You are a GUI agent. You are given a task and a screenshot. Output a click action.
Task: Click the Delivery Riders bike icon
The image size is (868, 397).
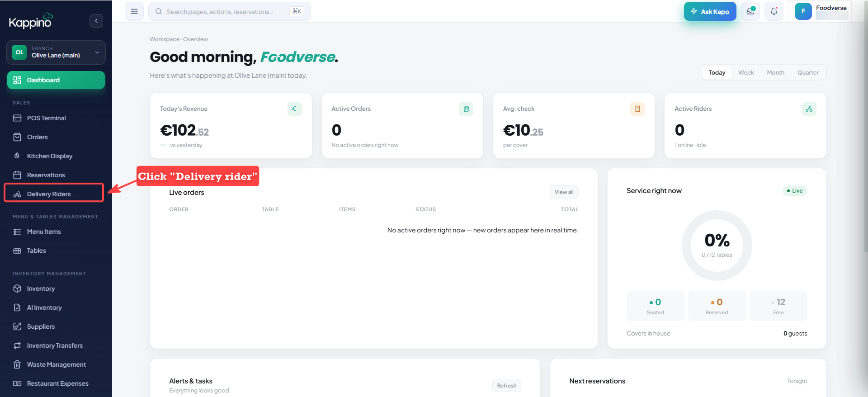point(17,194)
